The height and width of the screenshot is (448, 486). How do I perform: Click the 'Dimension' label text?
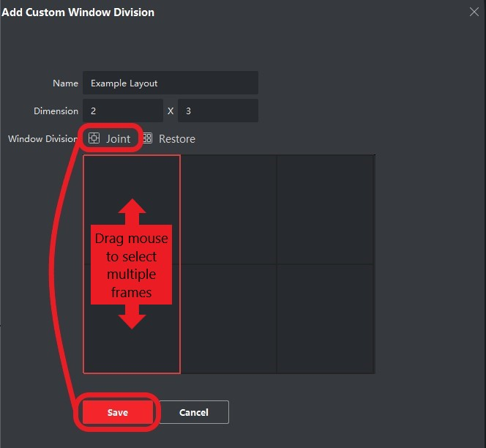pyautogui.click(x=56, y=111)
